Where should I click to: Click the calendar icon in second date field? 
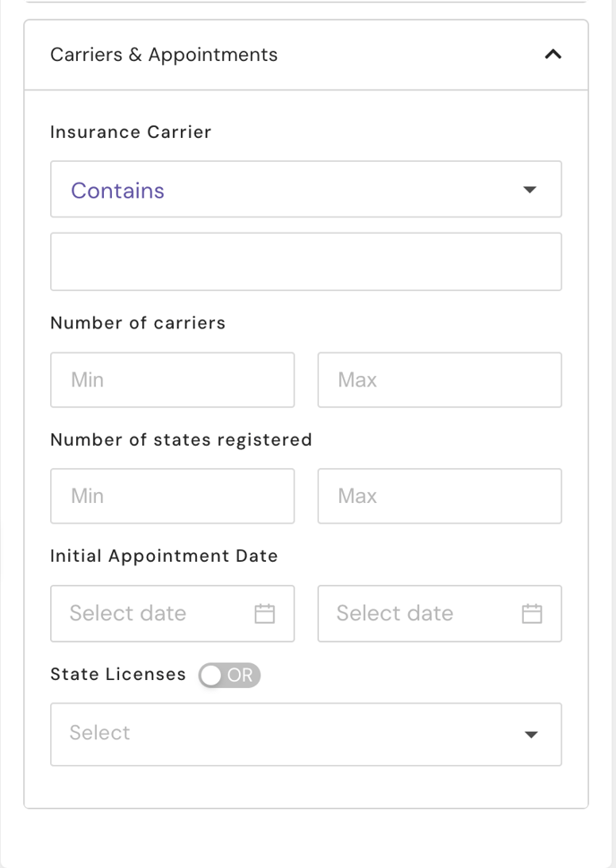[x=532, y=613]
